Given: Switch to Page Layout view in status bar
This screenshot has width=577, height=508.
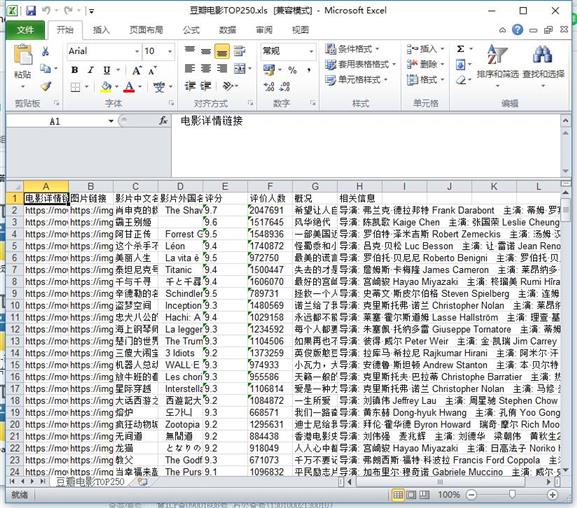Looking at the screenshot, I should pyautogui.click(x=411, y=495).
